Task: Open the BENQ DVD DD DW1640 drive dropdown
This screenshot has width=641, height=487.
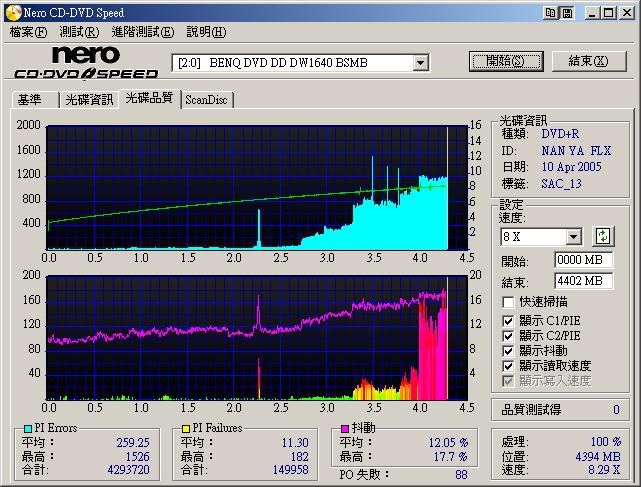Action: (x=420, y=63)
